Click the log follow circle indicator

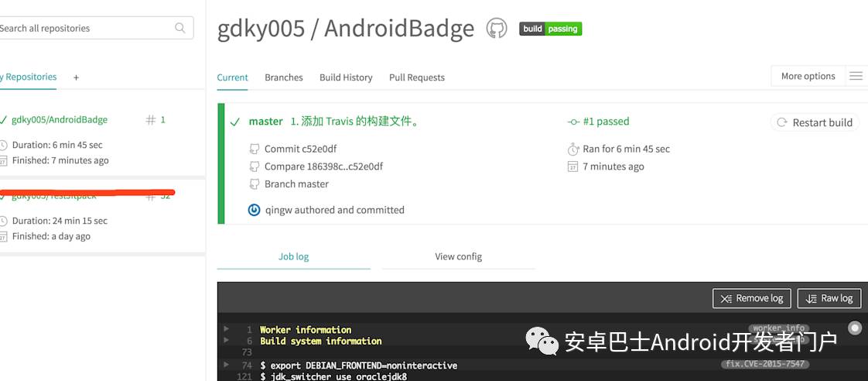pyautogui.click(x=856, y=328)
